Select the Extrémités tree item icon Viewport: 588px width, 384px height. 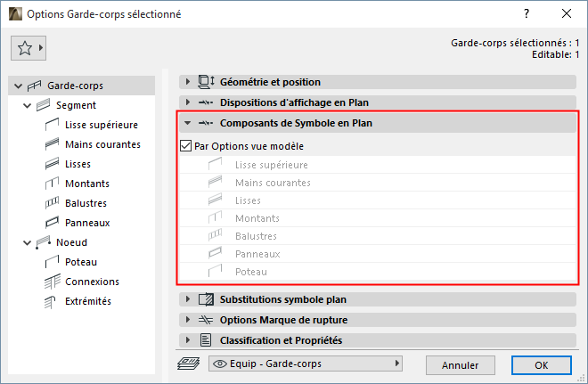tap(52, 301)
